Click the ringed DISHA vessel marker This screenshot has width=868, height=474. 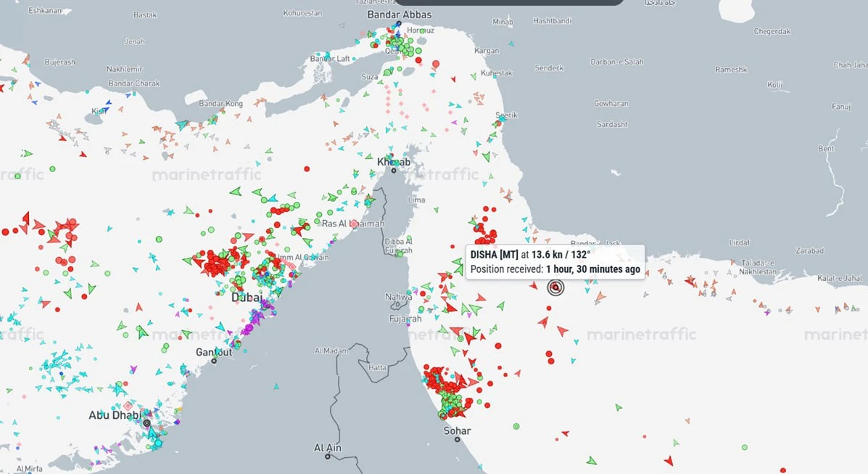[555, 287]
